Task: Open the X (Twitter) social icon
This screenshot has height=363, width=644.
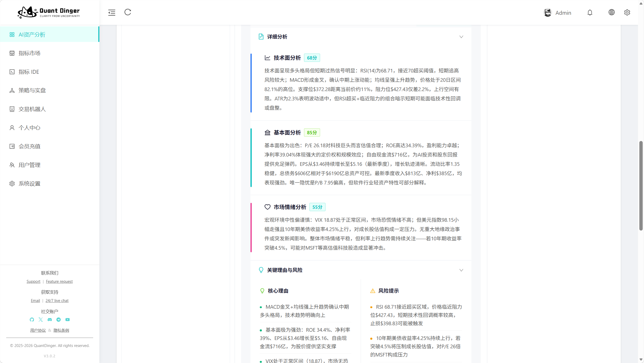Action: click(41, 320)
